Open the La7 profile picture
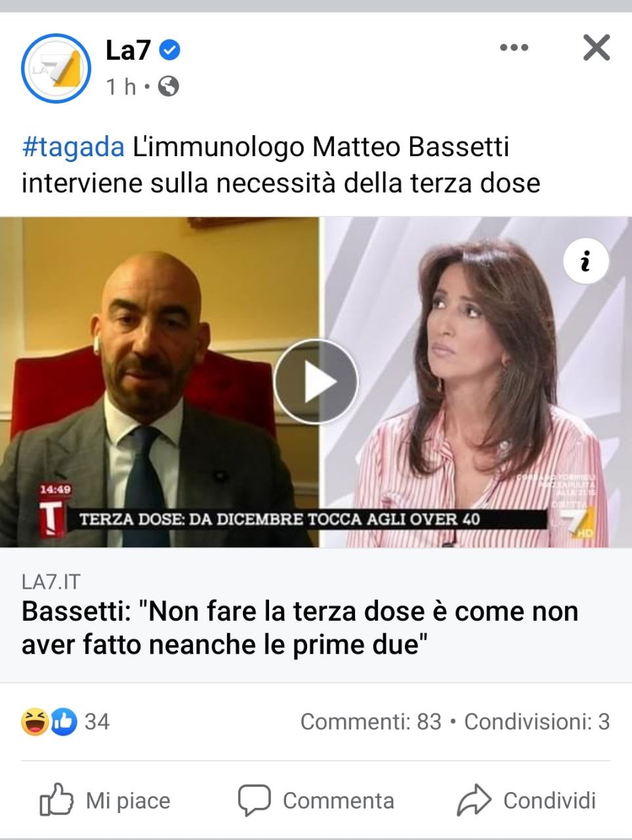Viewport: 632px width, 840px height. (x=56, y=68)
